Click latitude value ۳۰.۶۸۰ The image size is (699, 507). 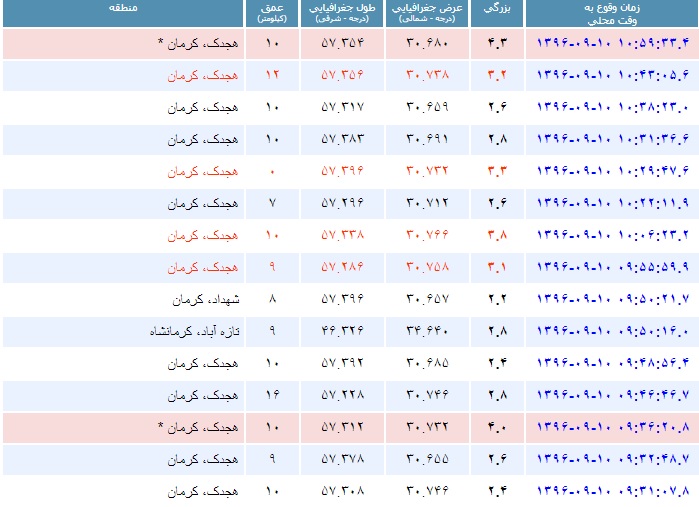[427, 43]
